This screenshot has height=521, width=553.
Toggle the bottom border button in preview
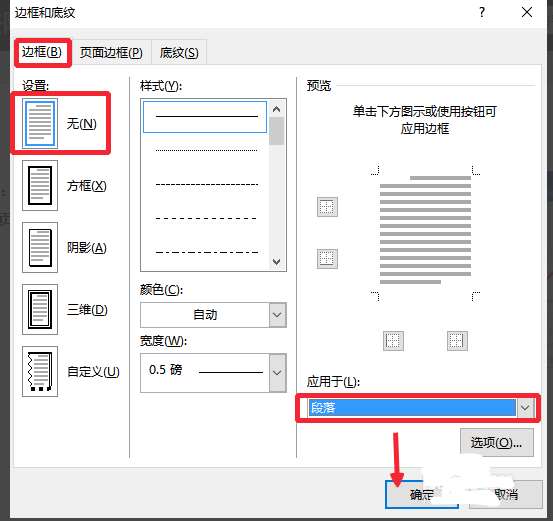pos(327,259)
